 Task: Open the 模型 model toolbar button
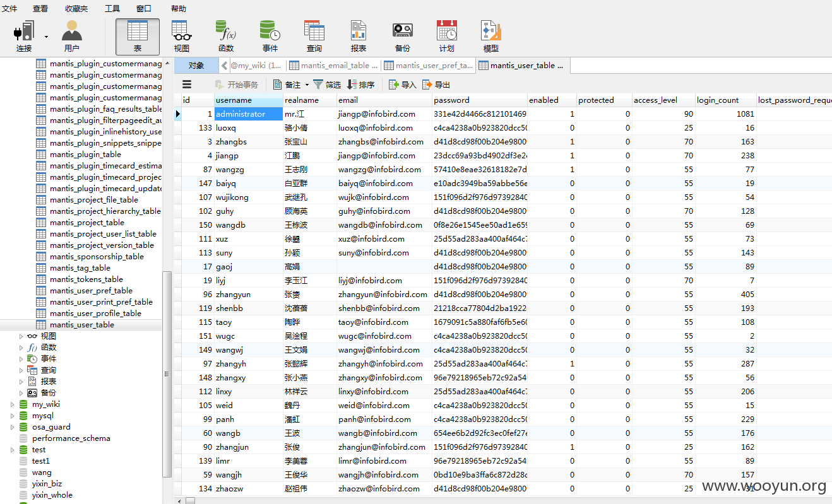[x=491, y=36]
